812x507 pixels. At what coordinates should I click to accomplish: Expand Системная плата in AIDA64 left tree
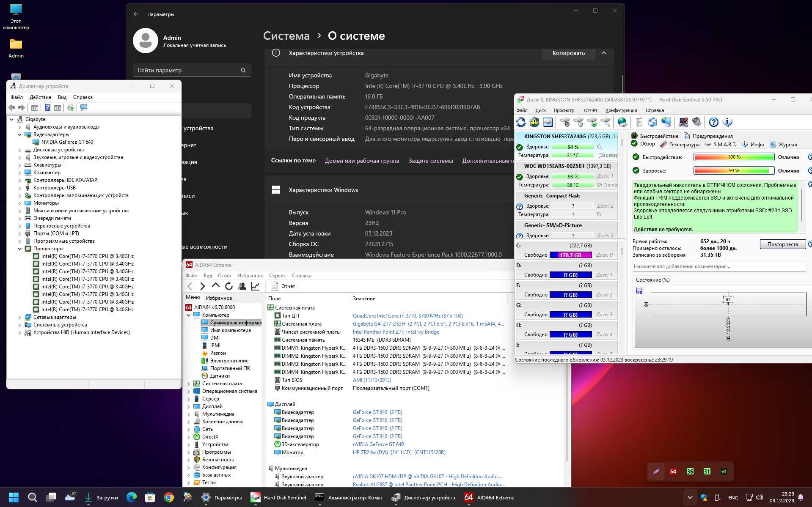pyautogui.click(x=189, y=384)
